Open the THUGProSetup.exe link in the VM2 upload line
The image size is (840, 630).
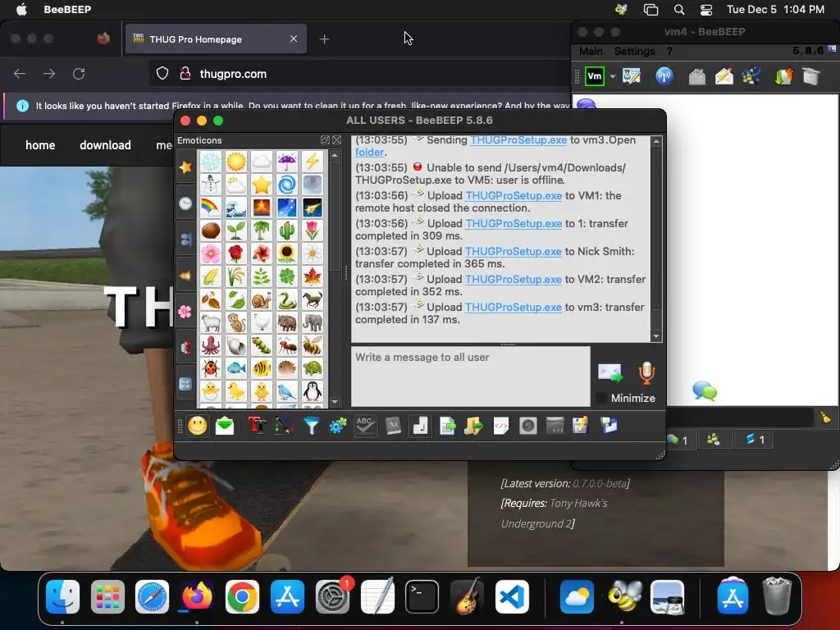pyautogui.click(x=514, y=279)
